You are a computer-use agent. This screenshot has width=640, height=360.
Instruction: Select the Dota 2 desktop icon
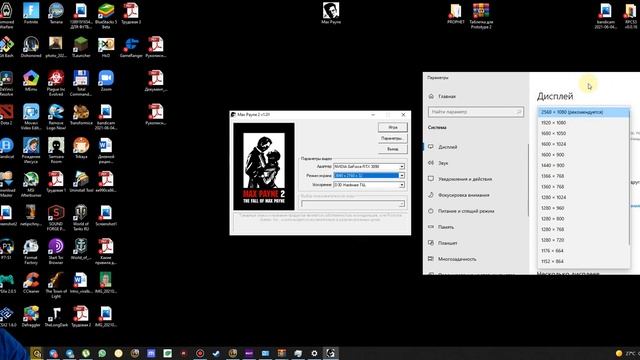[x=7, y=114]
